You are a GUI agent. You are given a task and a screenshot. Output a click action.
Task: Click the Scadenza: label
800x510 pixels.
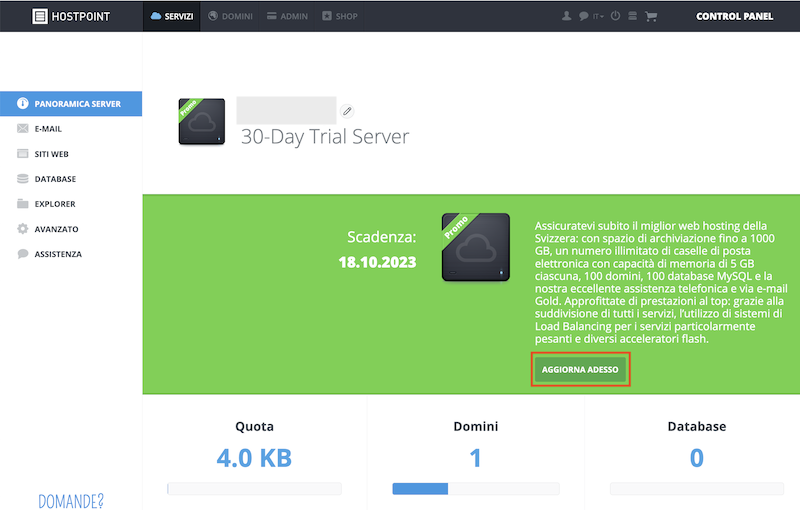[x=382, y=237]
